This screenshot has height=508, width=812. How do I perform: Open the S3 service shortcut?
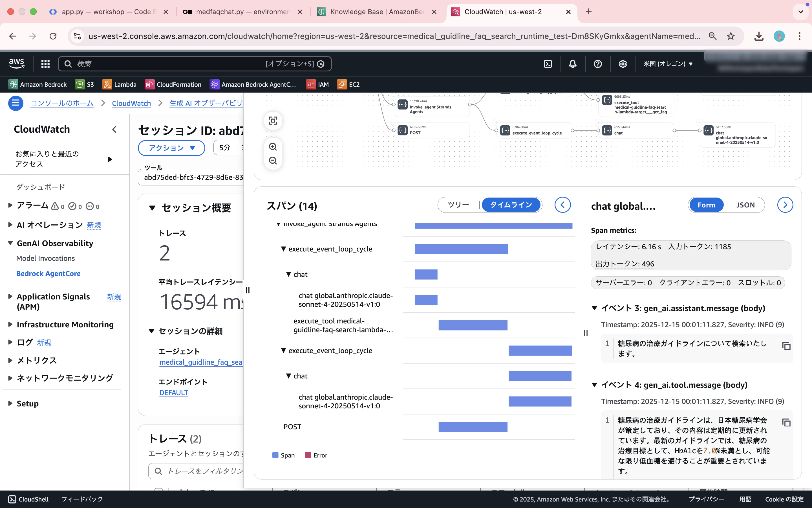(85, 84)
